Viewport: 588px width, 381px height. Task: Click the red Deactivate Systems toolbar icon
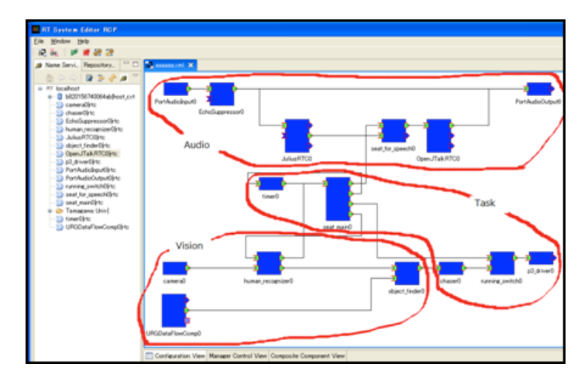[x=86, y=53]
